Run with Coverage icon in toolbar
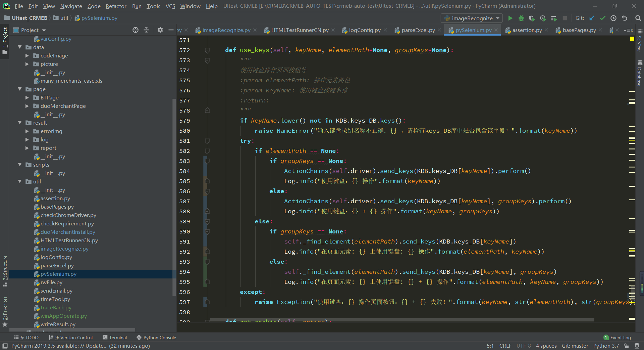This screenshot has height=350, width=644. pyautogui.click(x=532, y=18)
